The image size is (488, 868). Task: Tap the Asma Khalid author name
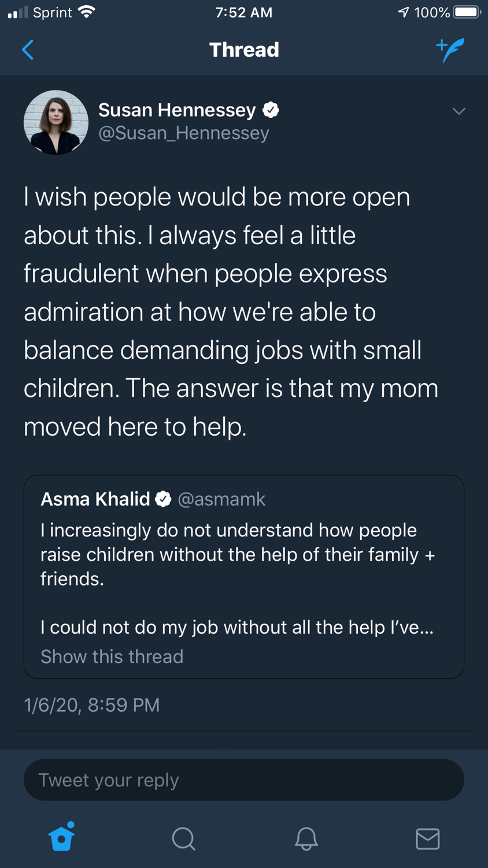95,499
